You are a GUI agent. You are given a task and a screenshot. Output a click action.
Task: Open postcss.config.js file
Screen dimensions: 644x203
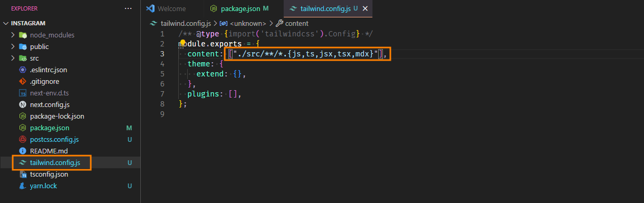click(x=54, y=139)
